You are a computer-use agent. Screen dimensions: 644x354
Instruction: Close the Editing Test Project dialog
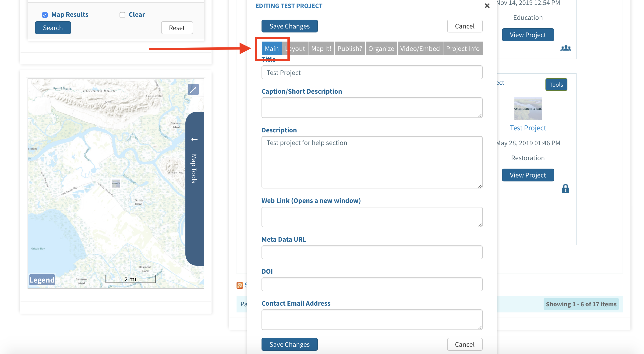pyautogui.click(x=487, y=6)
